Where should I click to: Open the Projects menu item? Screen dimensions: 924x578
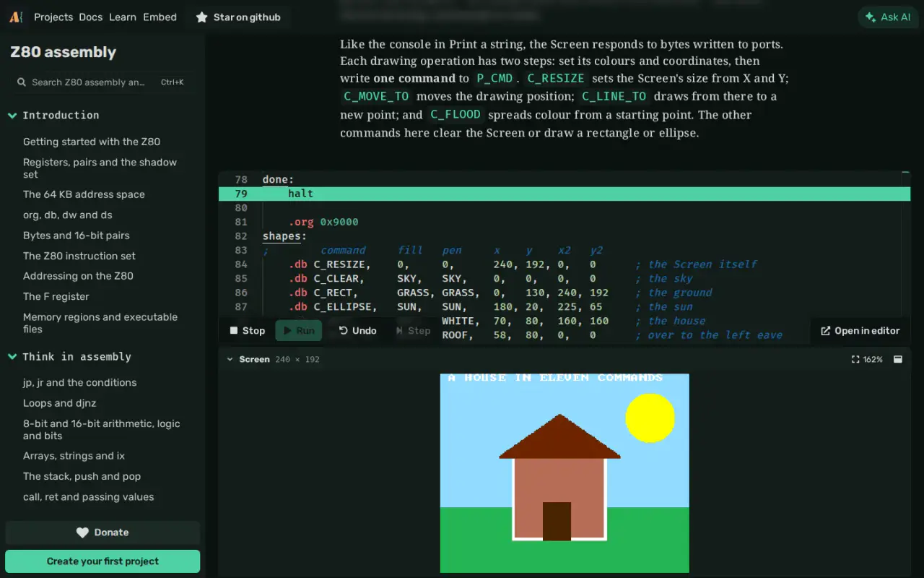pyautogui.click(x=53, y=17)
